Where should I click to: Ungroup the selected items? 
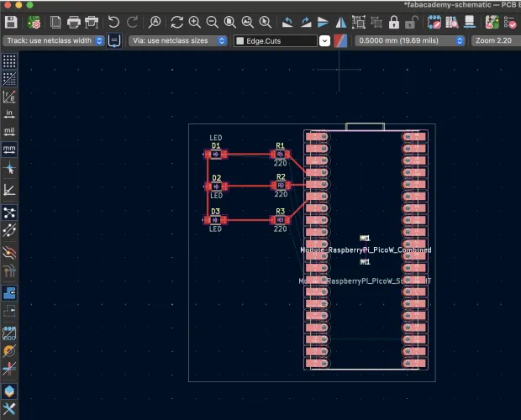[x=376, y=22]
